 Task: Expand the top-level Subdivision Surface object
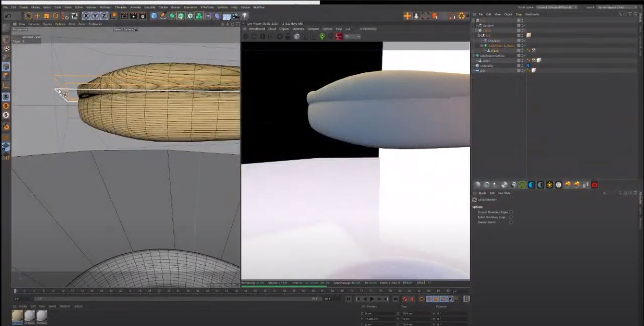(474, 55)
